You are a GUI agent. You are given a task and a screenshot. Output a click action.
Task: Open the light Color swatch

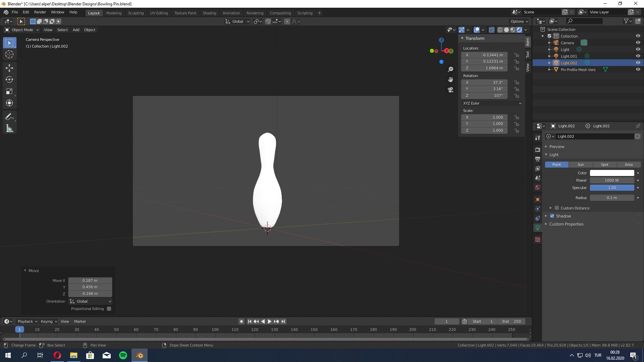[612, 173]
